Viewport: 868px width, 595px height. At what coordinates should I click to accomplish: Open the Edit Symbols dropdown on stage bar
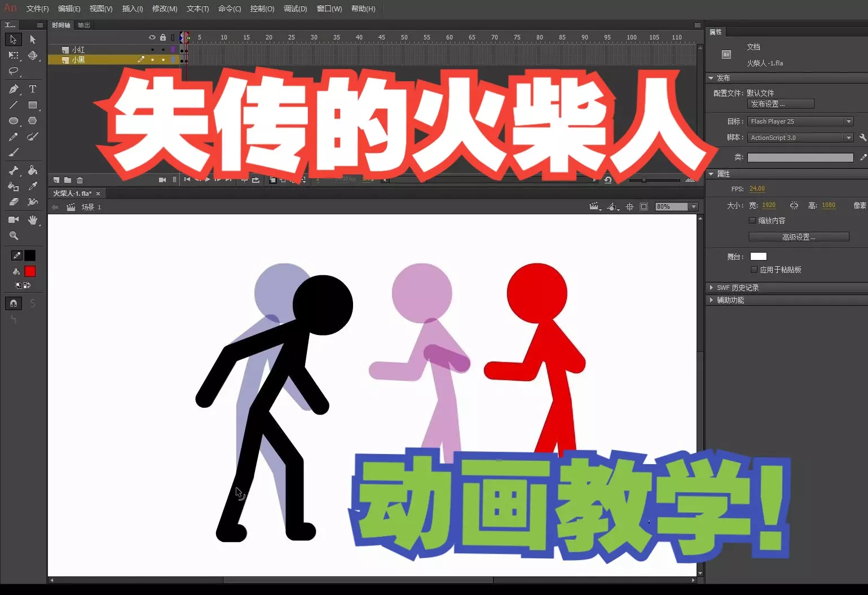613,207
